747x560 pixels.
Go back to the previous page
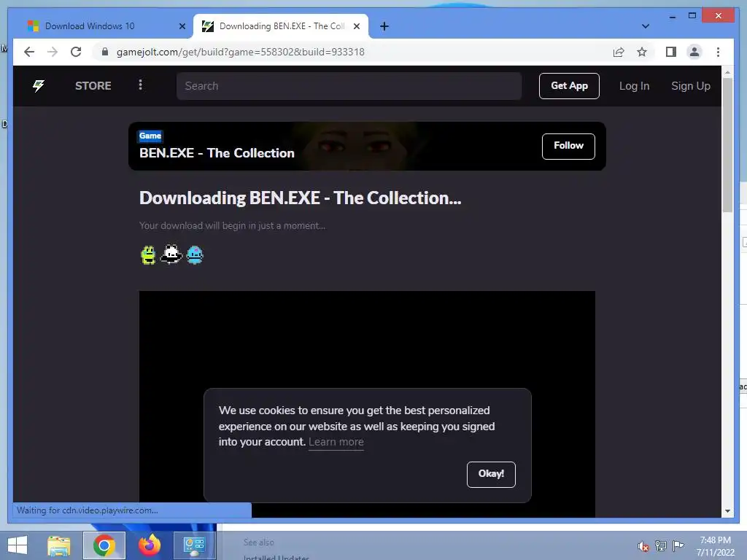[29, 52]
